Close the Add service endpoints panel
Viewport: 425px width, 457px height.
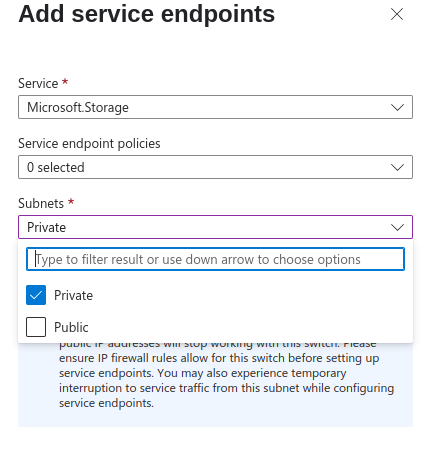point(397,14)
